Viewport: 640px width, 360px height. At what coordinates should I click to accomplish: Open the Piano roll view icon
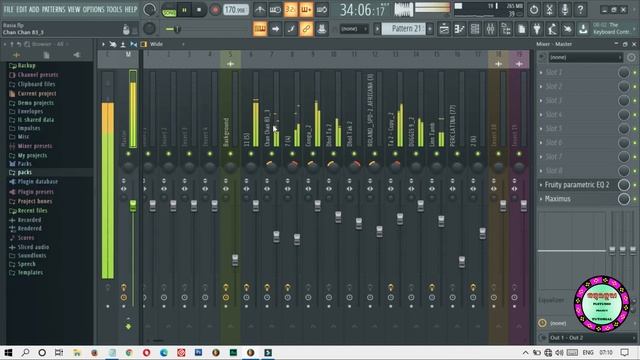[x=460, y=29]
